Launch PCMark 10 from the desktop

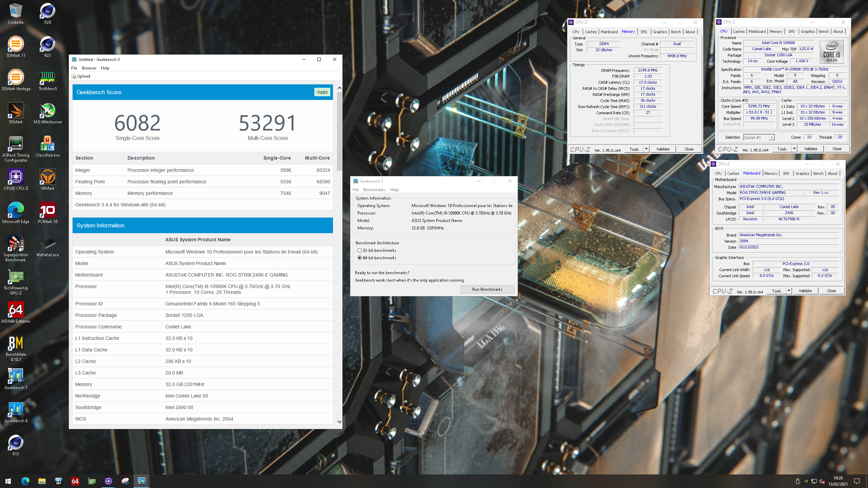[x=47, y=213]
